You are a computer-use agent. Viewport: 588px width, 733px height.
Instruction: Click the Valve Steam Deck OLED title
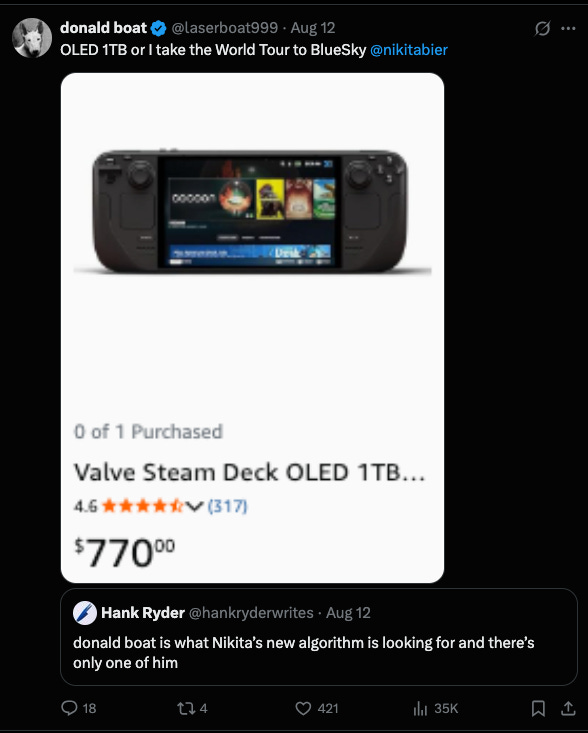[250, 472]
